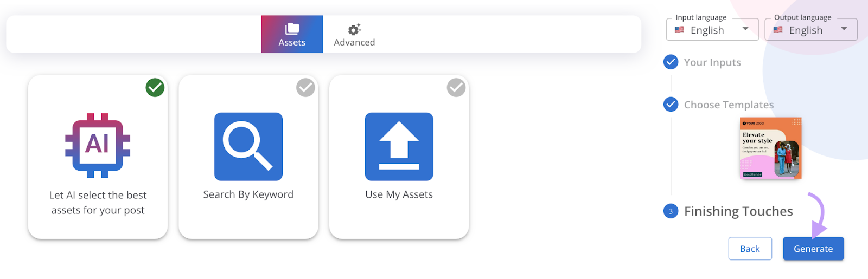Click the AI chip icon
The height and width of the screenshot is (279, 868).
pyautogui.click(x=98, y=145)
